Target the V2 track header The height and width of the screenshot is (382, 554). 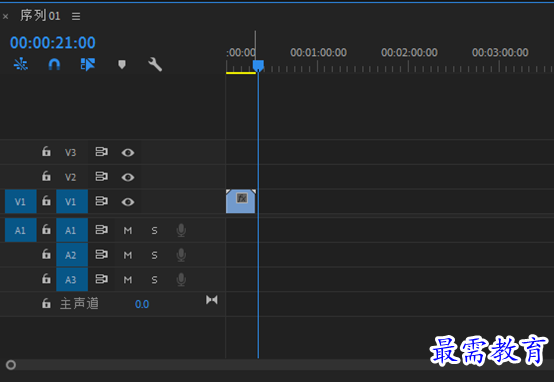[70, 177]
